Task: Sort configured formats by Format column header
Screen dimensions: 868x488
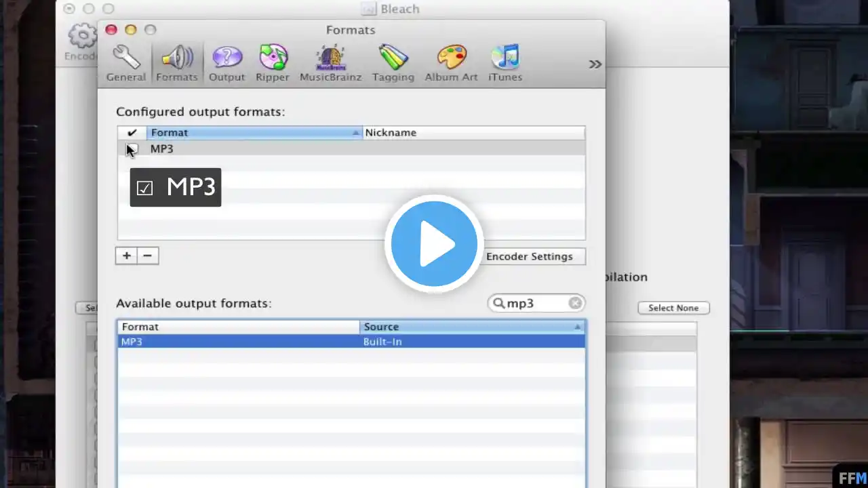Action: (x=255, y=133)
